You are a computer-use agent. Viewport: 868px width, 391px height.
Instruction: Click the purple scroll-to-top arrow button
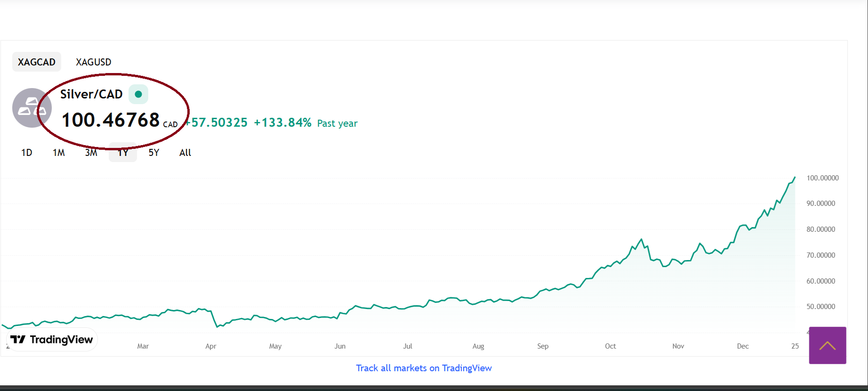827,345
